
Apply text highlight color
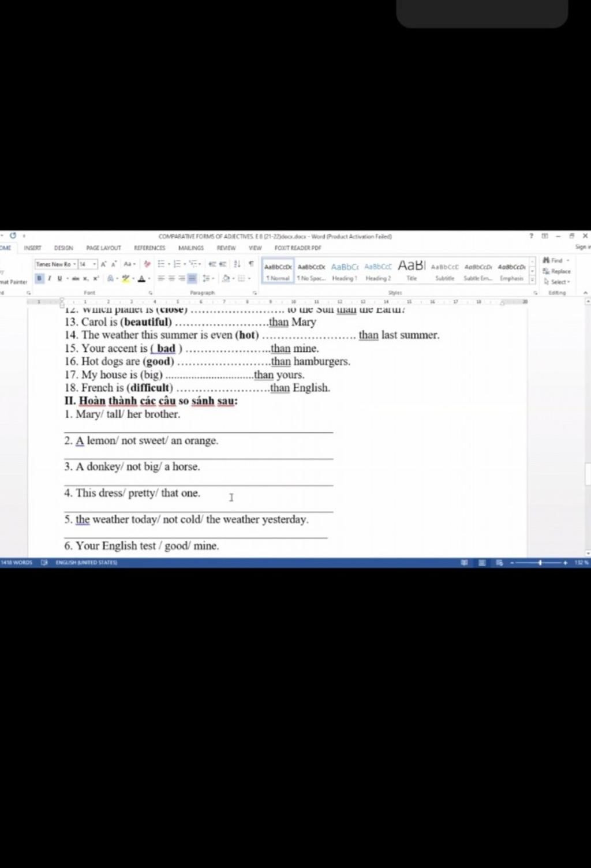pyautogui.click(x=126, y=278)
